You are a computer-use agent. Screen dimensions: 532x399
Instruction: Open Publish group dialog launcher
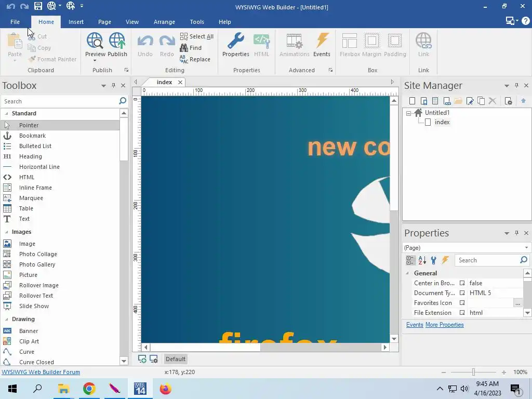tap(127, 70)
